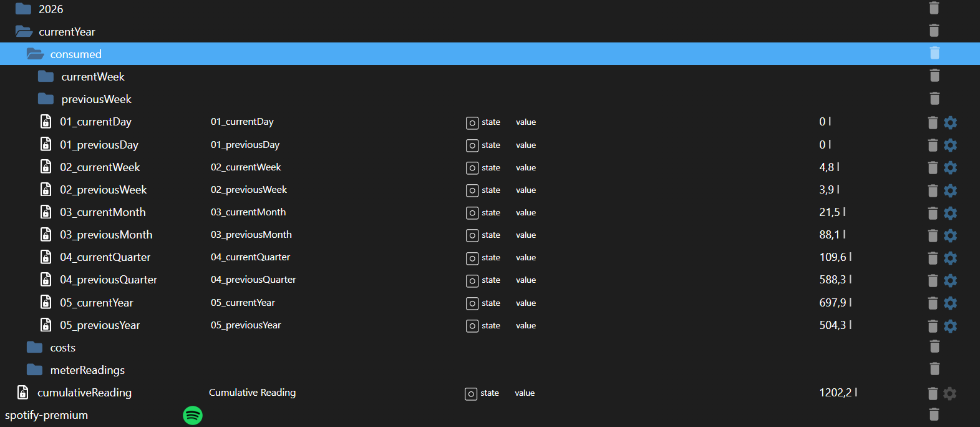Click the Spotify logo icon
The image size is (980, 427).
click(x=193, y=415)
